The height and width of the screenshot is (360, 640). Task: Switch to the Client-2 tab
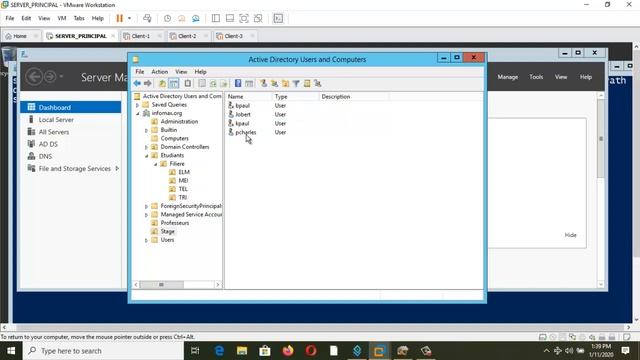pos(187,36)
